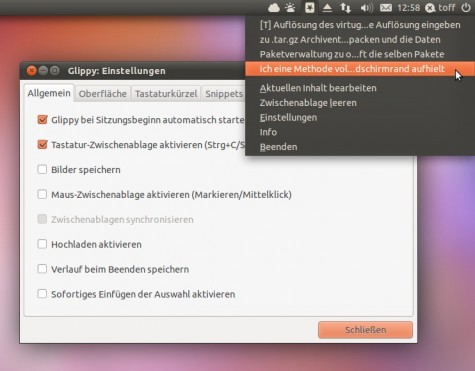Switch to the Snippets tab
The height and width of the screenshot is (371, 475).
click(x=224, y=94)
